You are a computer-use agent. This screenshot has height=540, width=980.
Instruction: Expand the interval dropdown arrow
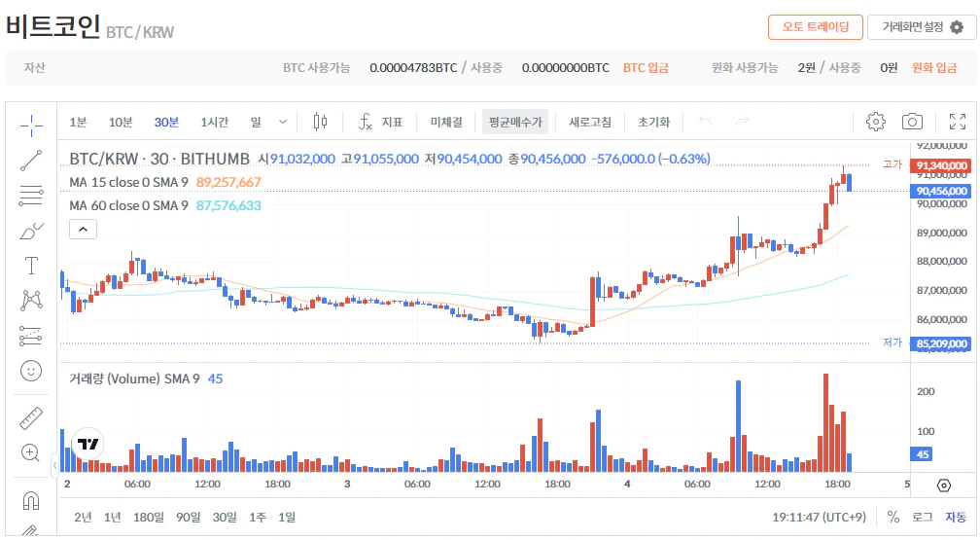[283, 122]
